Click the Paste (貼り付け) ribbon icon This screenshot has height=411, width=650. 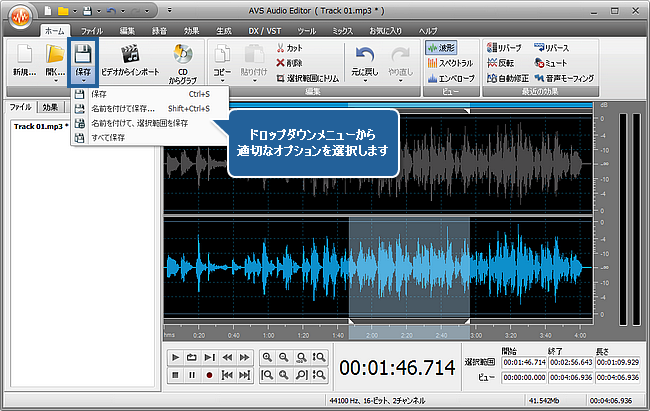pos(254,55)
